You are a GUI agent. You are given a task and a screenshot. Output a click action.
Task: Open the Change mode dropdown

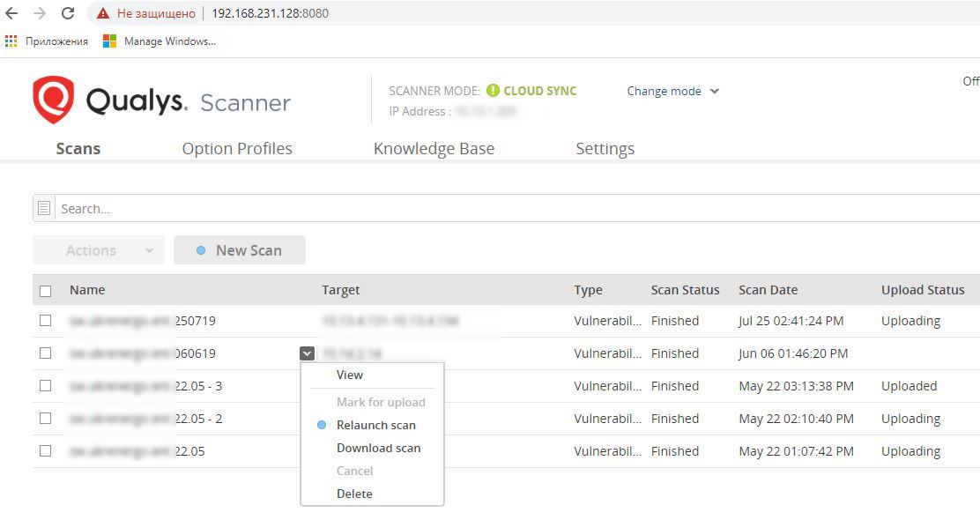tap(672, 91)
